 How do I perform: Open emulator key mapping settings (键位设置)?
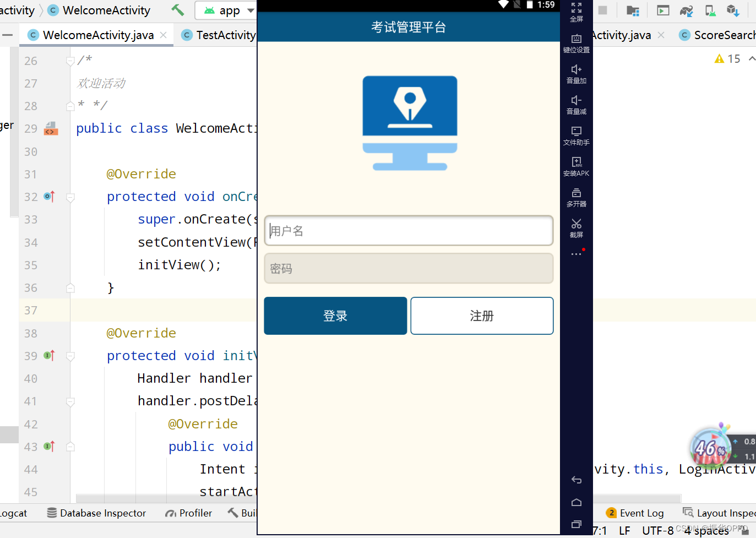[x=576, y=43]
